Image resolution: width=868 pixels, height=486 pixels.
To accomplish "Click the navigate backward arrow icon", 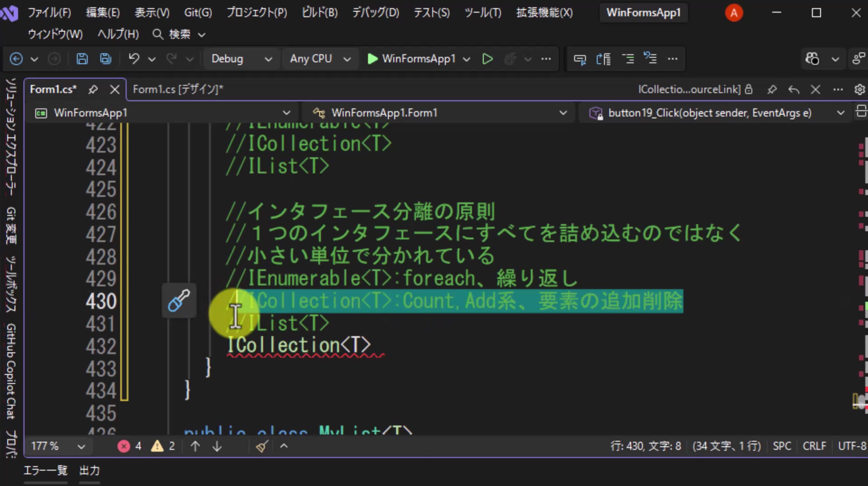I will click(x=16, y=59).
